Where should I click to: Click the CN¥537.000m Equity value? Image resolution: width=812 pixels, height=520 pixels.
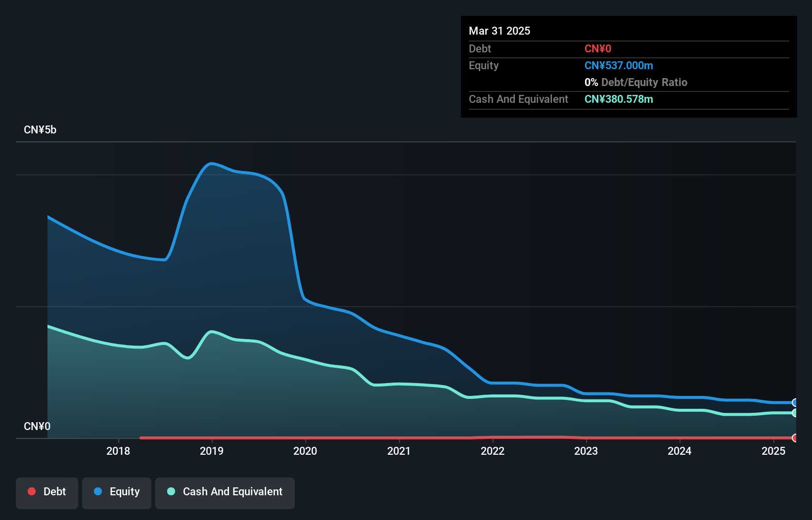click(x=618, y=65)
